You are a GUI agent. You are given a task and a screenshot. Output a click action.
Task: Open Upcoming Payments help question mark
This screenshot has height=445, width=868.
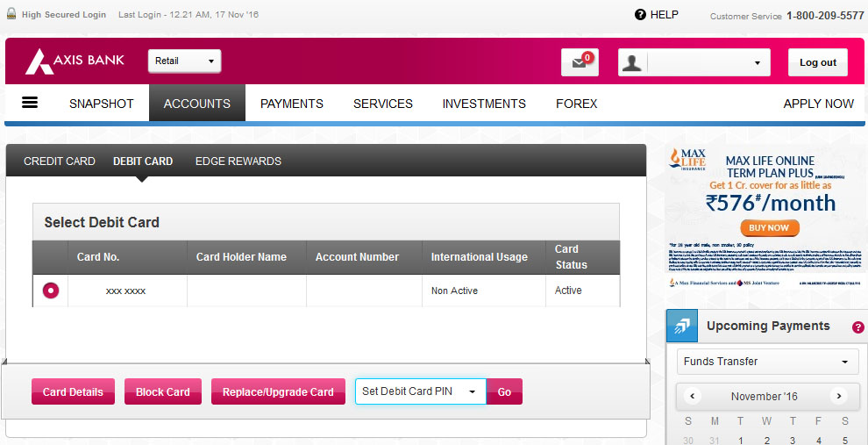858,327
